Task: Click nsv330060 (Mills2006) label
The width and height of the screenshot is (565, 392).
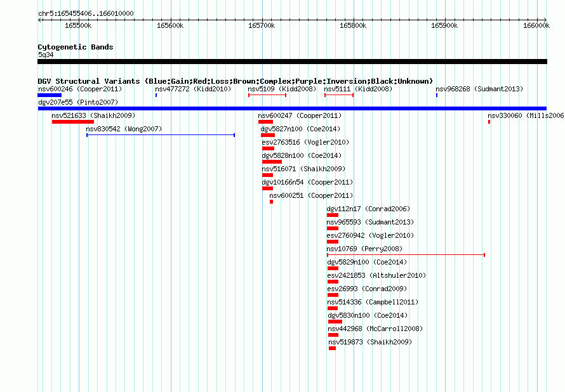Action: [x=526, y=115]
